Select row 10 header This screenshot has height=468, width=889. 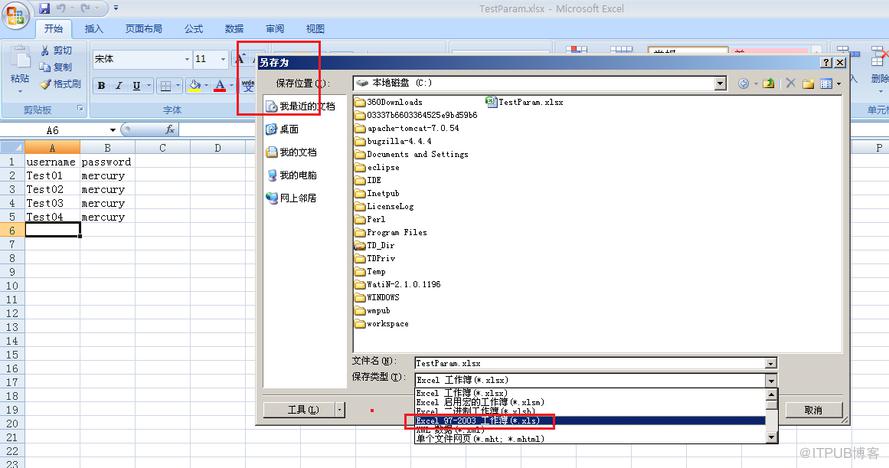(12, 286)
